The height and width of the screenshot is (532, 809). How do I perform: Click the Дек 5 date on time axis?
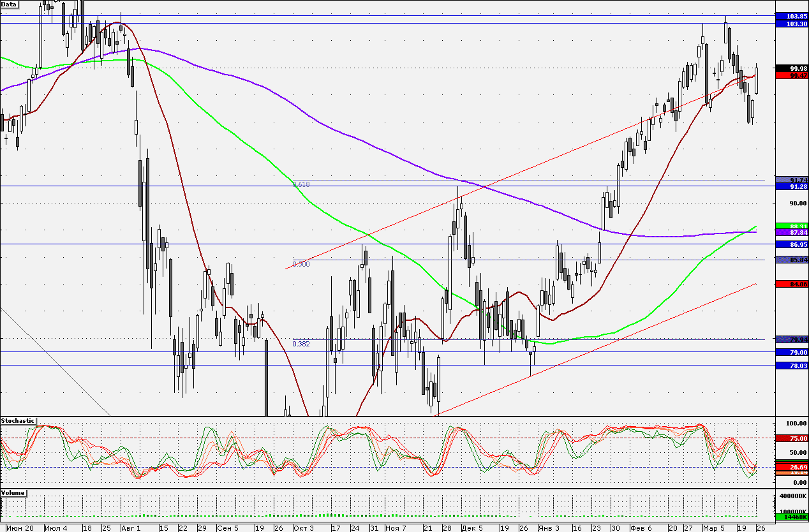click(x=472, y=528)
